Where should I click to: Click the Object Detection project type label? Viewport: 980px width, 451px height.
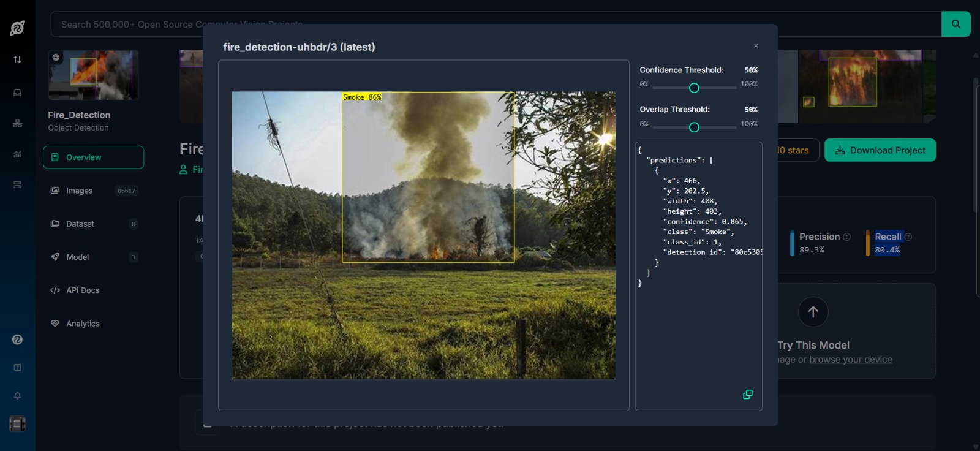(x=78, y=128)
